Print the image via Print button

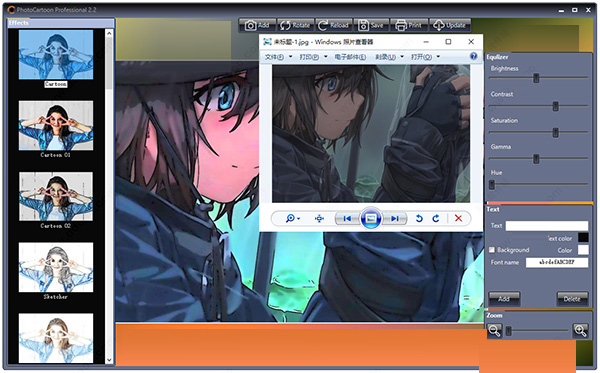(409, 25)
